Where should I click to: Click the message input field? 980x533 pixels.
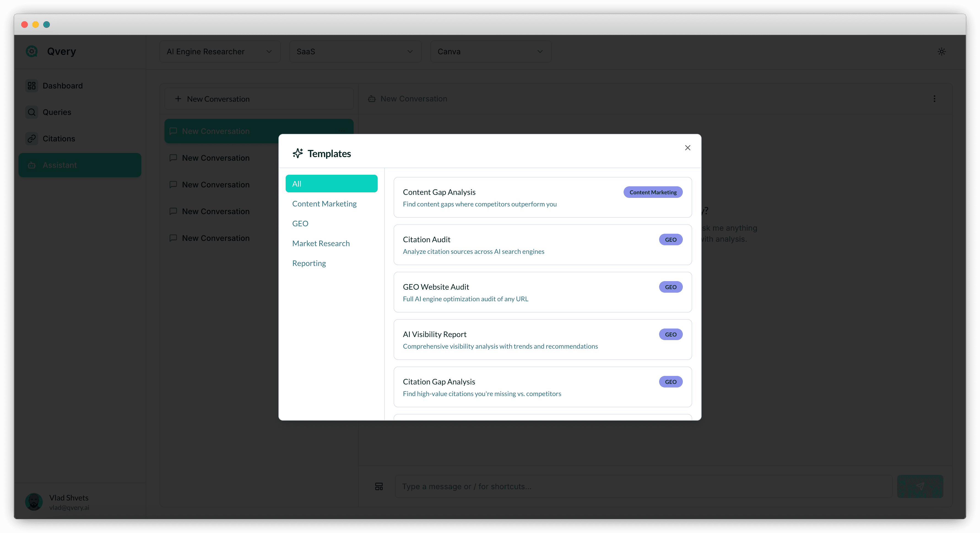click(x=643, y=486)
